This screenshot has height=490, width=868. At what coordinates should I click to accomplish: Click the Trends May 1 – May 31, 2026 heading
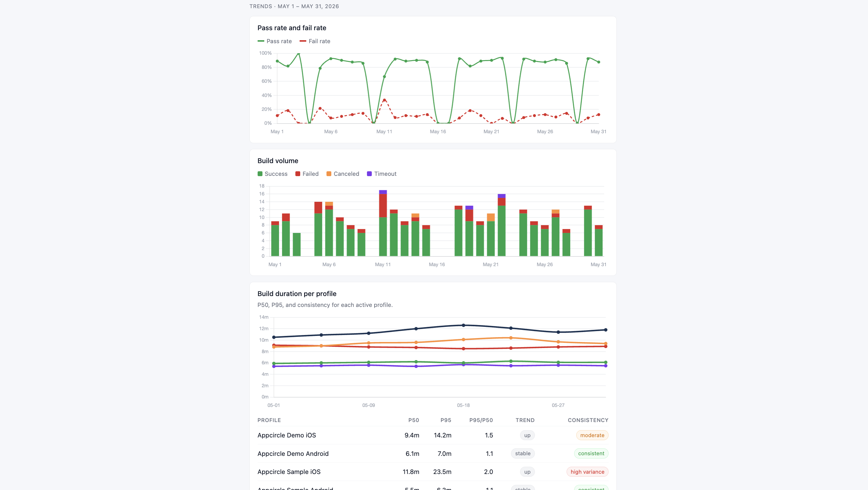[x=294, y=6]
